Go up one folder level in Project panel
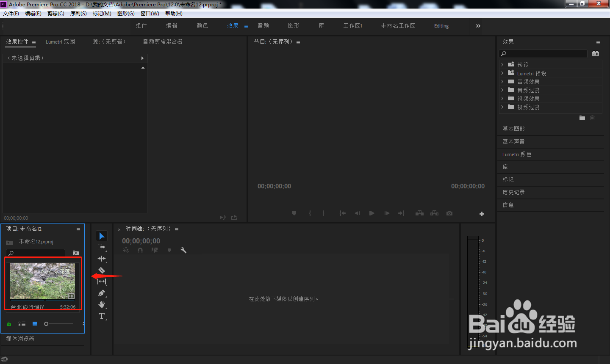This screenshot has height=364, width=610. tap(9, 242)
